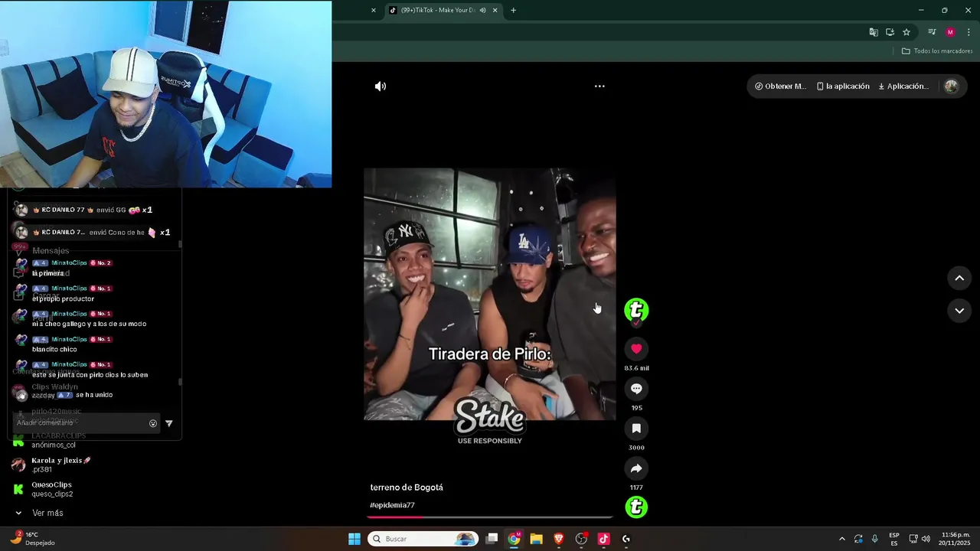Open the 'Todos los marcadores' folder
980x551 pixels.
(937, 51)
